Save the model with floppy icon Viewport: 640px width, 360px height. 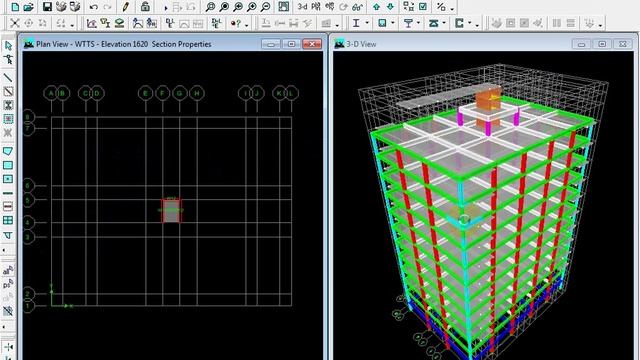pos(47,7)
